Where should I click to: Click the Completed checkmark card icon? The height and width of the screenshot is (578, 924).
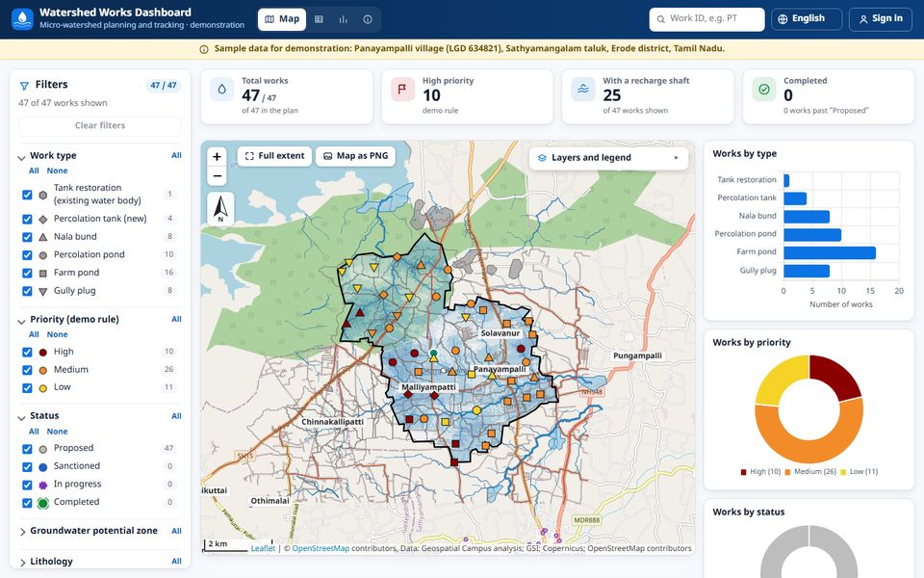[x=763, y=90]
